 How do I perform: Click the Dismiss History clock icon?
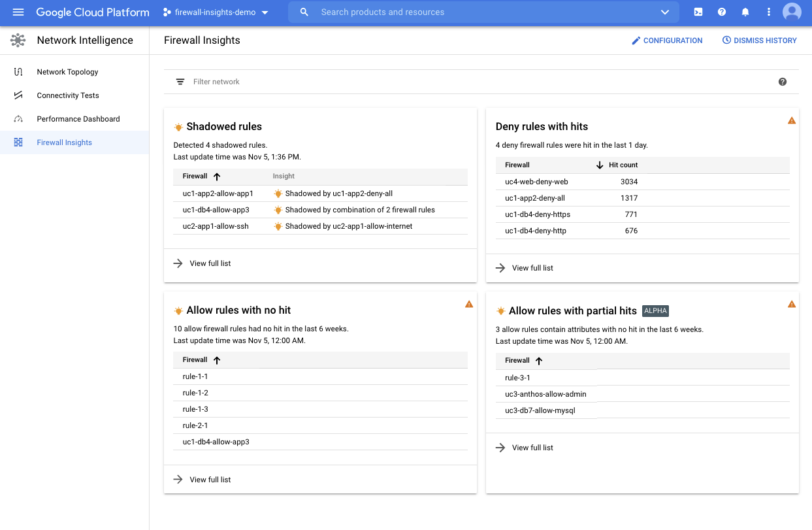tap(726, 41)
